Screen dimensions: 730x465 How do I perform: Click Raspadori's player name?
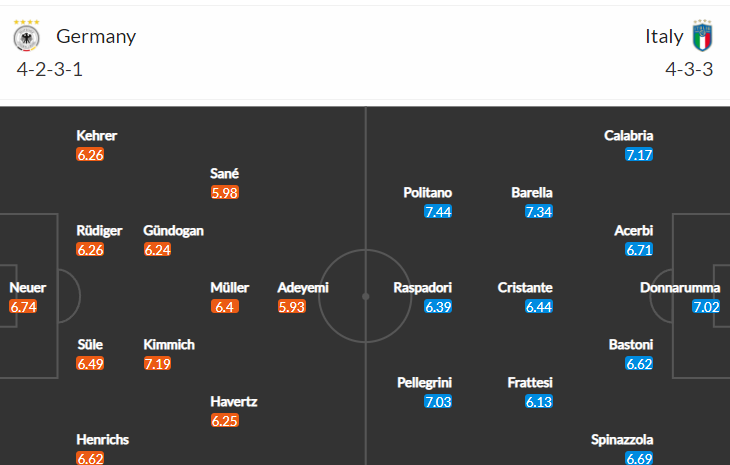(x=422, y=288)
